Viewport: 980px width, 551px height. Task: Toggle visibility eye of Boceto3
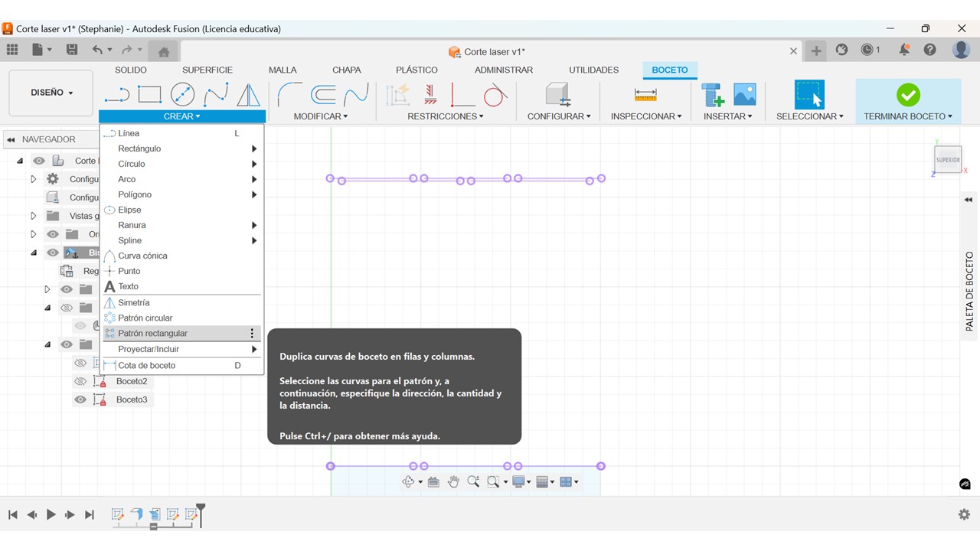tap(80, 399)
